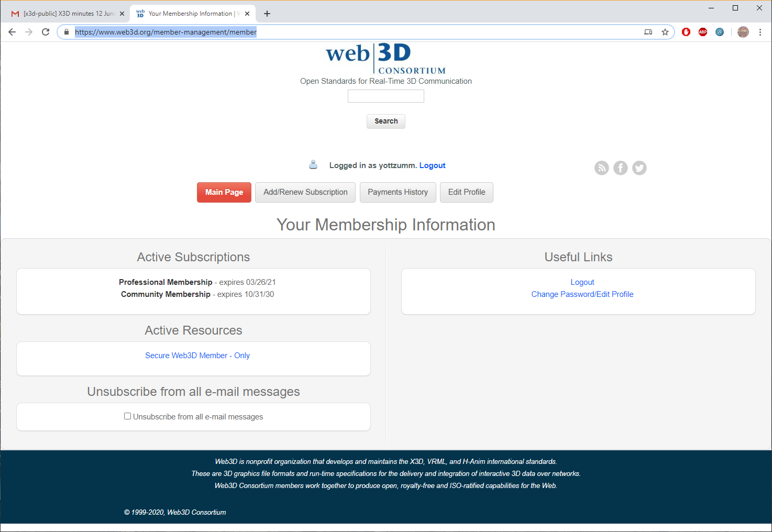Screen dimensions: 772x532
Task: Click the padlock site info icon
Action: point(67,32)
